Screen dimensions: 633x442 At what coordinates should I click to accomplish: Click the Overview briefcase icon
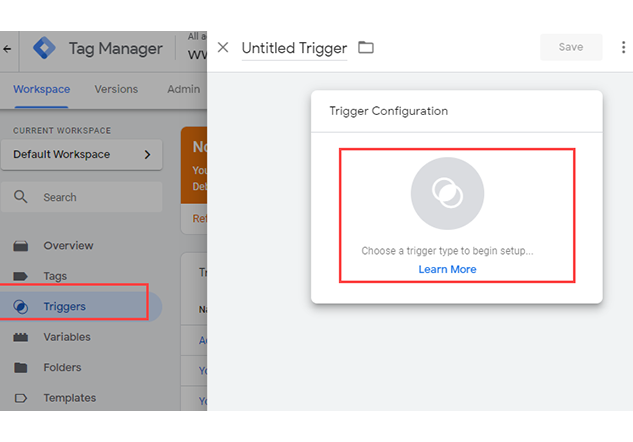[x=21, y=246]
